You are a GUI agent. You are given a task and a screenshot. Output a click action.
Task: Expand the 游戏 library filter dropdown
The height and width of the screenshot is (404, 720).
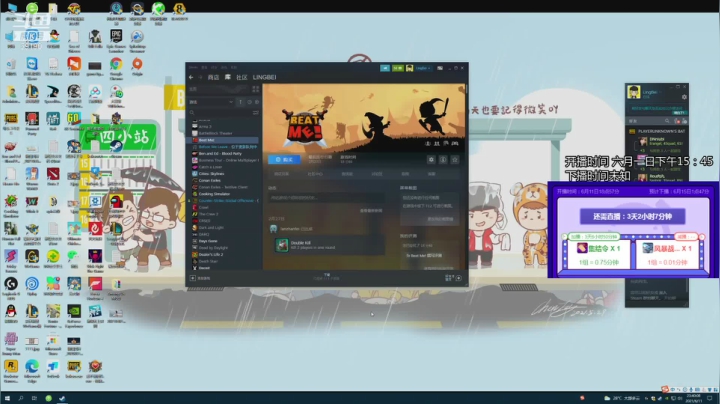tap(211, 102)
